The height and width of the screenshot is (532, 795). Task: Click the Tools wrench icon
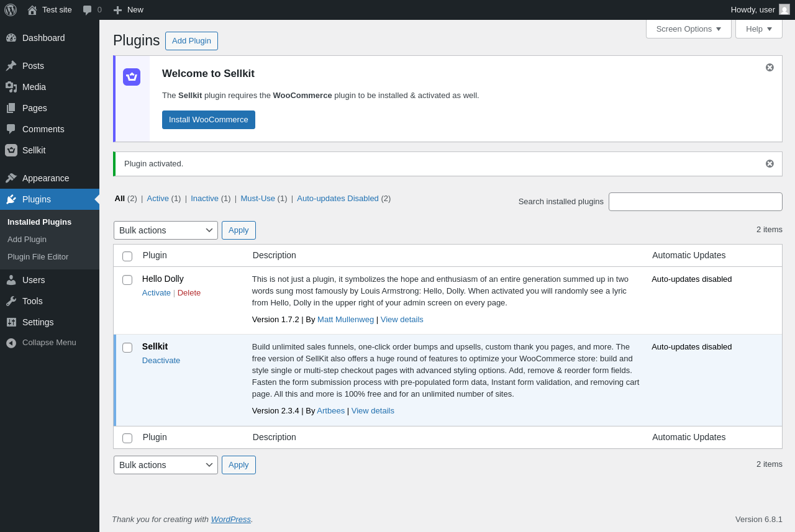pyautogui.click(x=11, y=301)
